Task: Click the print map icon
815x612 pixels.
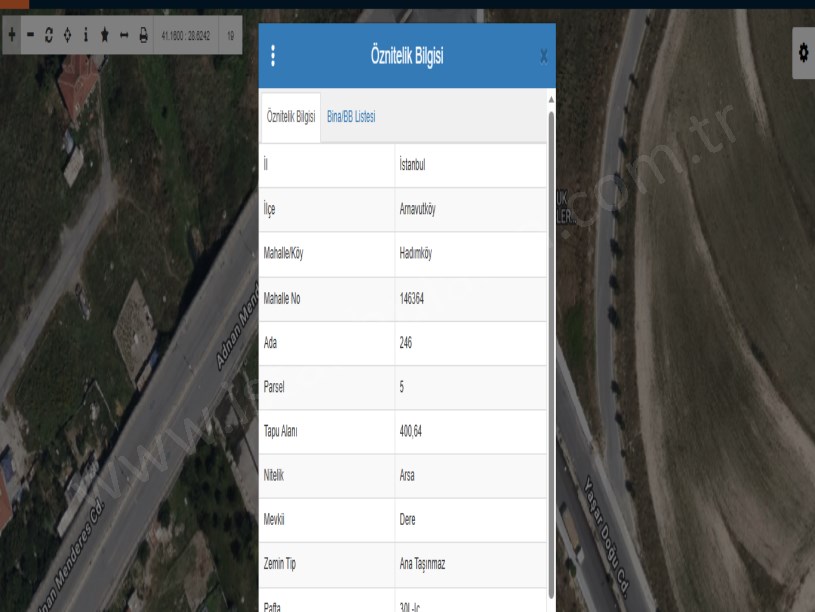Action: coord(143,35)
